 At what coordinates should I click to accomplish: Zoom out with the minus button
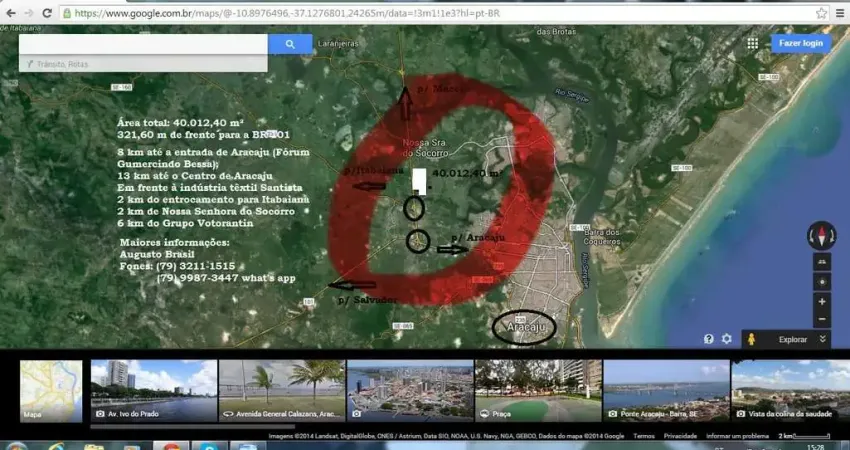pos(821,320)
